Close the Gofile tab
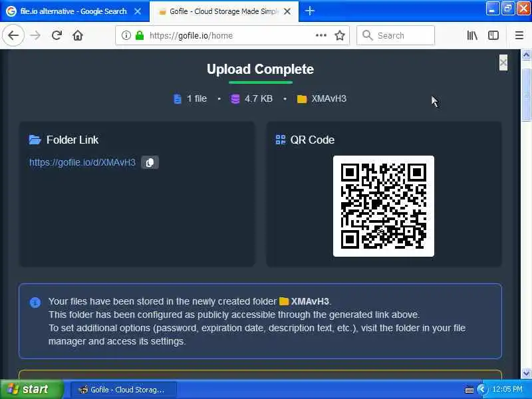 287,11
